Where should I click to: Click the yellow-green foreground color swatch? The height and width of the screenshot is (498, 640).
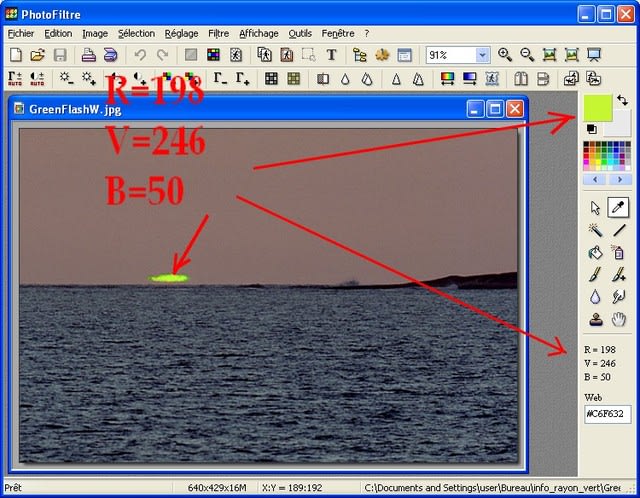click(x=598, y=108)
